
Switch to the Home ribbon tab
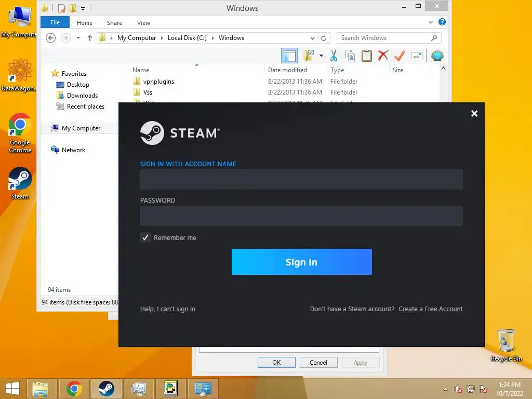pos(85,23)
